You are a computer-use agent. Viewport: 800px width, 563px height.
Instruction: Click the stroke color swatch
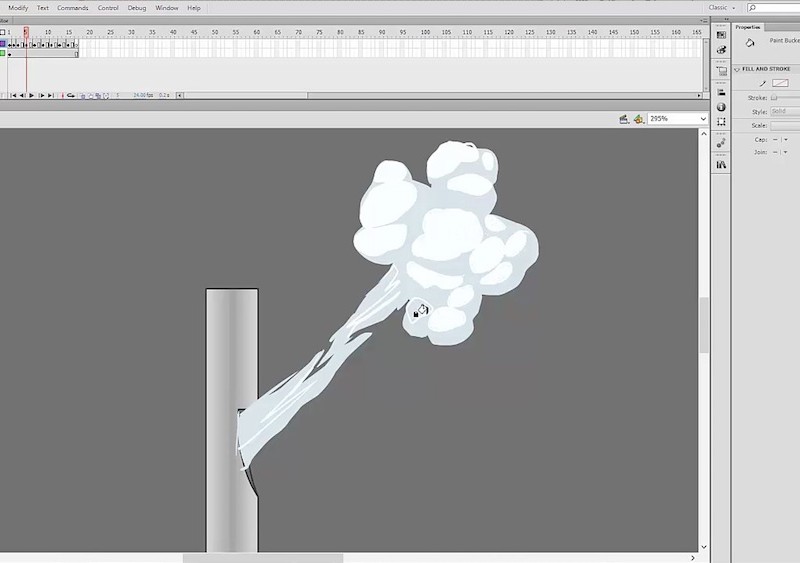(780, 83)
